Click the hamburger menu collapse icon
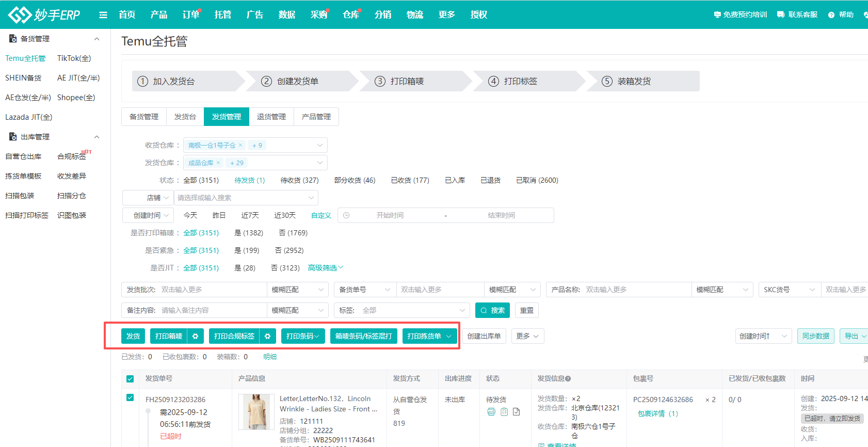This screenshot has height=447, width=868. pyautogui.click(x=103, y=15)
